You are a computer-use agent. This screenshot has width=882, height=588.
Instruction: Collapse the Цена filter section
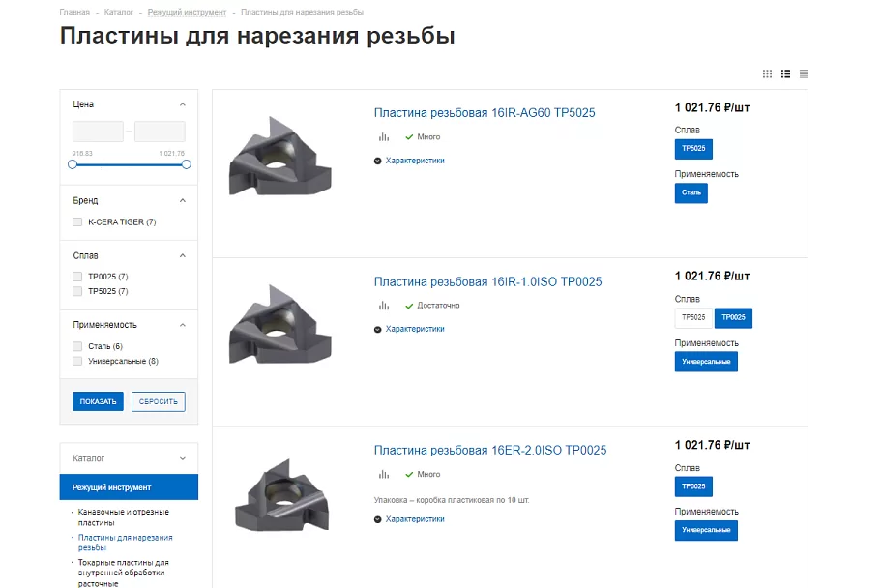[x=182, y=104]
